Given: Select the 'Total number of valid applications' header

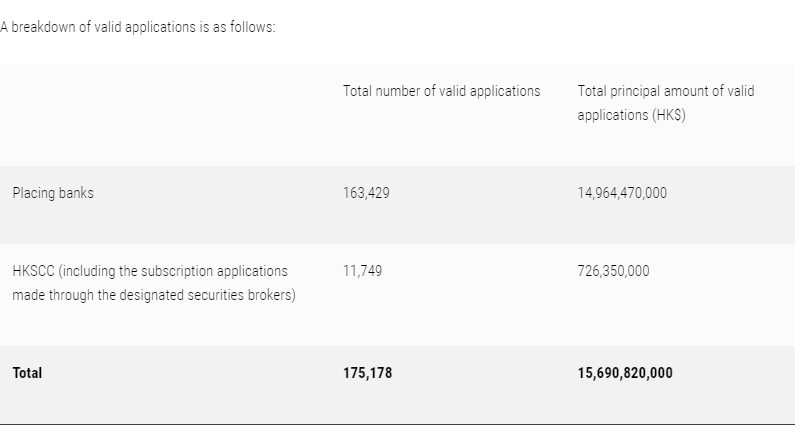Looking at the screenshot, I should (441, 91).
